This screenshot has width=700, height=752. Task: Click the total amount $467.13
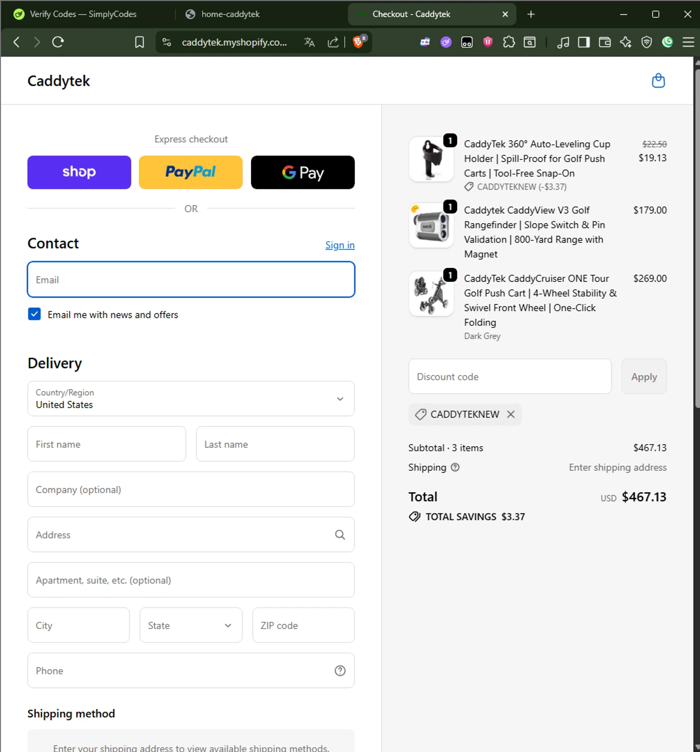pyautogui.click(x=644, y=497)
